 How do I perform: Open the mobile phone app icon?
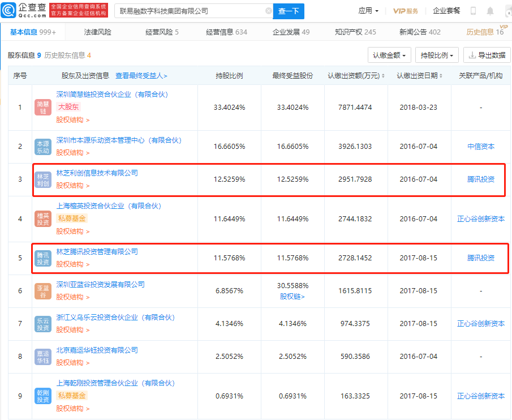473,11
